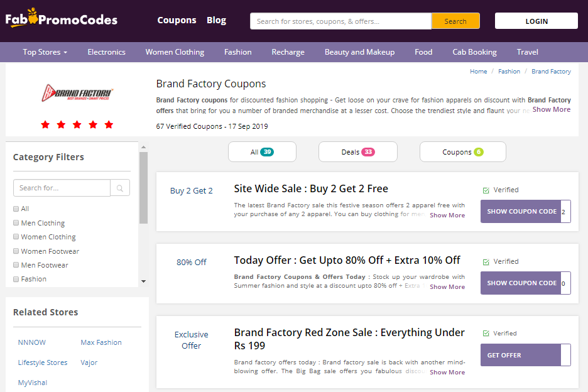The width and height of the screenshot is (588, 392).
Task: Click the '67 Verified Coupons - 17 Sep 2019' text
Action: 212,126
